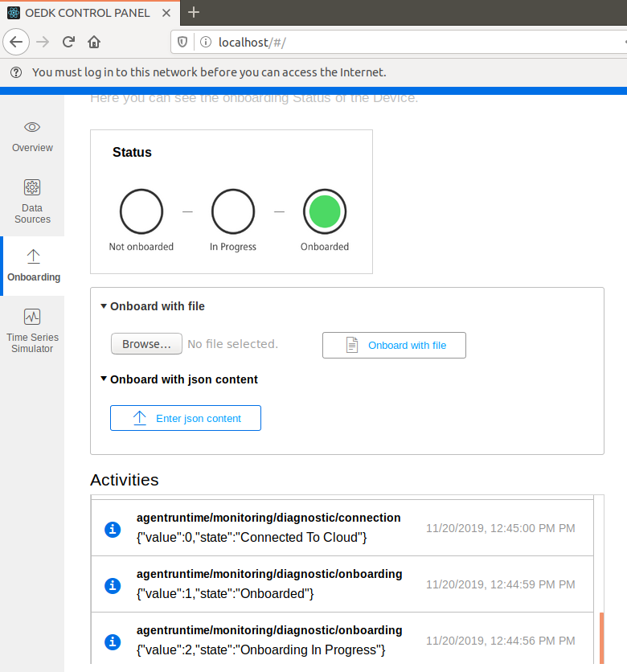Click timestamp 12:44:59 PM PM

click(501, 584)
